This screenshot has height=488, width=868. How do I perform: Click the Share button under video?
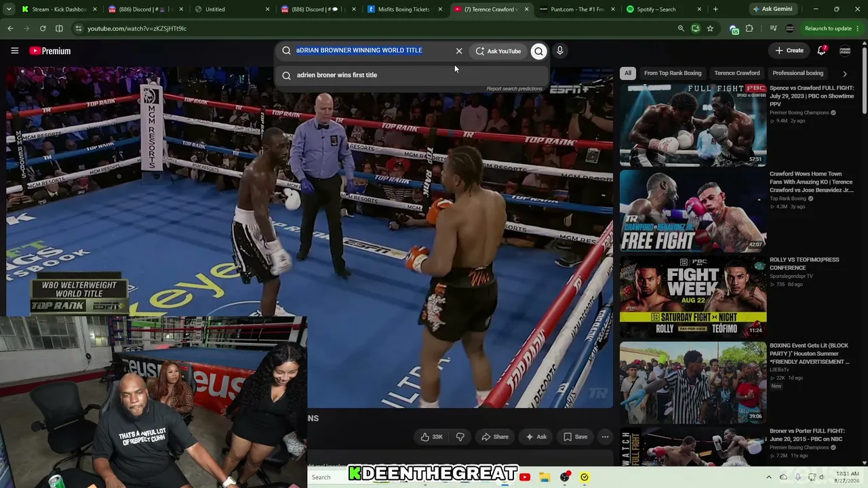pyautogui.click(x=494, y=437)
